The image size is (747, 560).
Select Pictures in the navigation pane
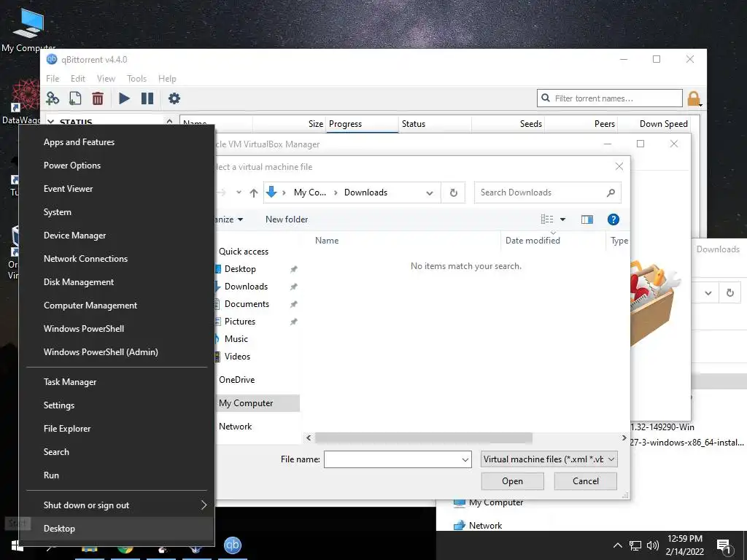(x=239, y=322)
